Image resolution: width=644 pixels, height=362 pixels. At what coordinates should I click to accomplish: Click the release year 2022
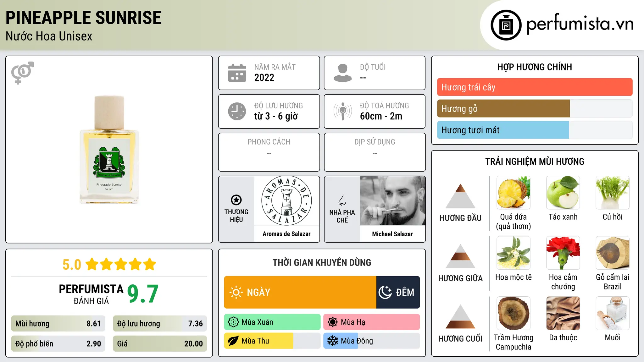(x=264, y=78)
